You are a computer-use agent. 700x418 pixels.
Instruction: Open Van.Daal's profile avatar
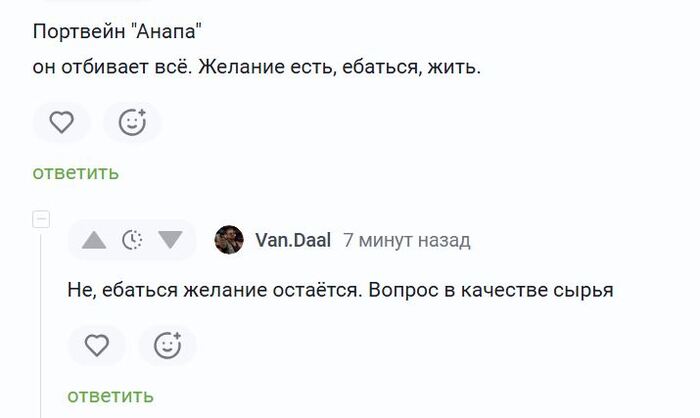point(229,240)
